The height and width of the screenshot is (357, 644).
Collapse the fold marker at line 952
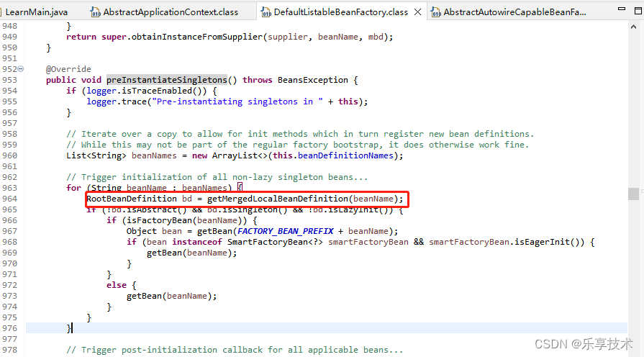pyautogui.click(x=21, y=69)
